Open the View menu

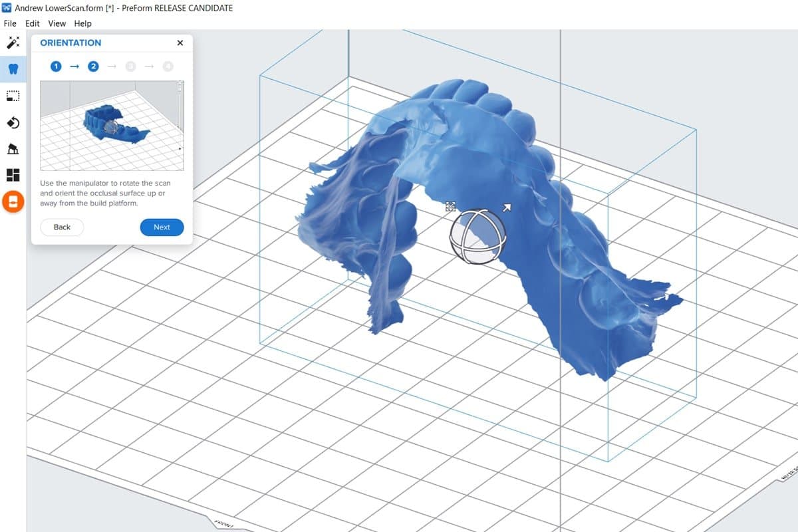[x=57, y=23]
